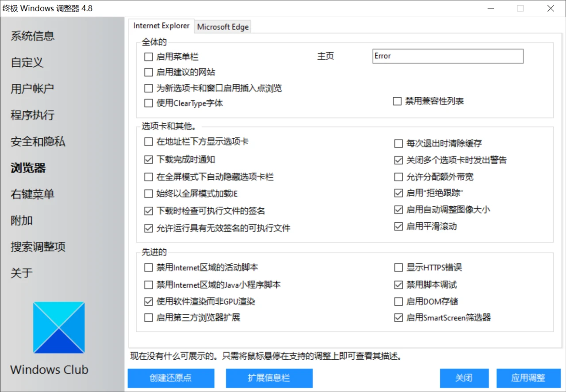Disable the 启用"拒绝跟踪" checkbox
Viewport: 566px width, 392px height.
click(x=398, y=193)
